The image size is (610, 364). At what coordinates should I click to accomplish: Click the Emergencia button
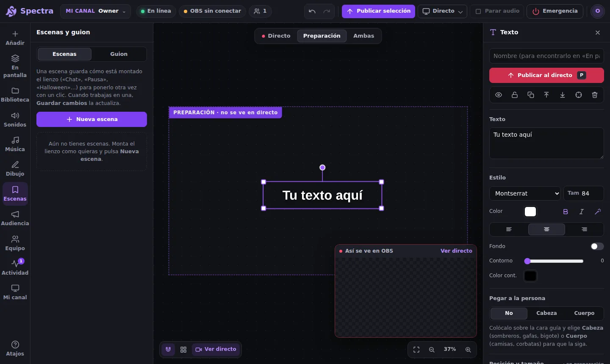click(555, 11)
